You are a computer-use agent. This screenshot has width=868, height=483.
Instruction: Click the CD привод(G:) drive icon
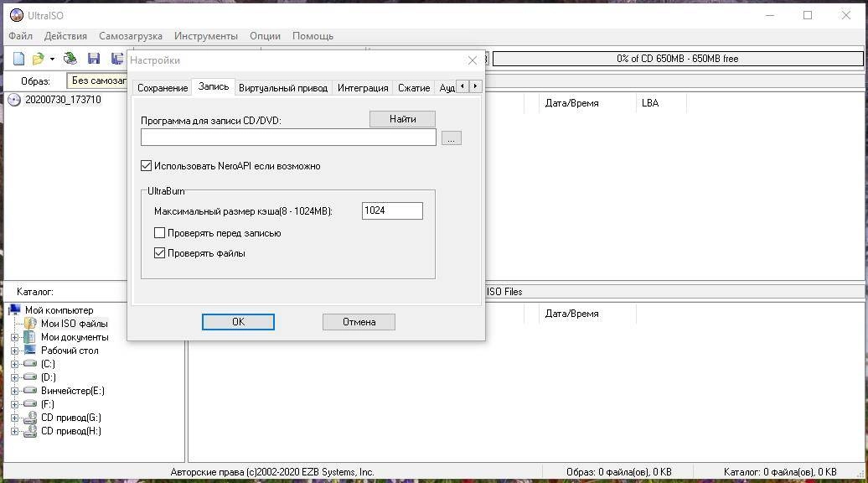click(x=30, y=418)
